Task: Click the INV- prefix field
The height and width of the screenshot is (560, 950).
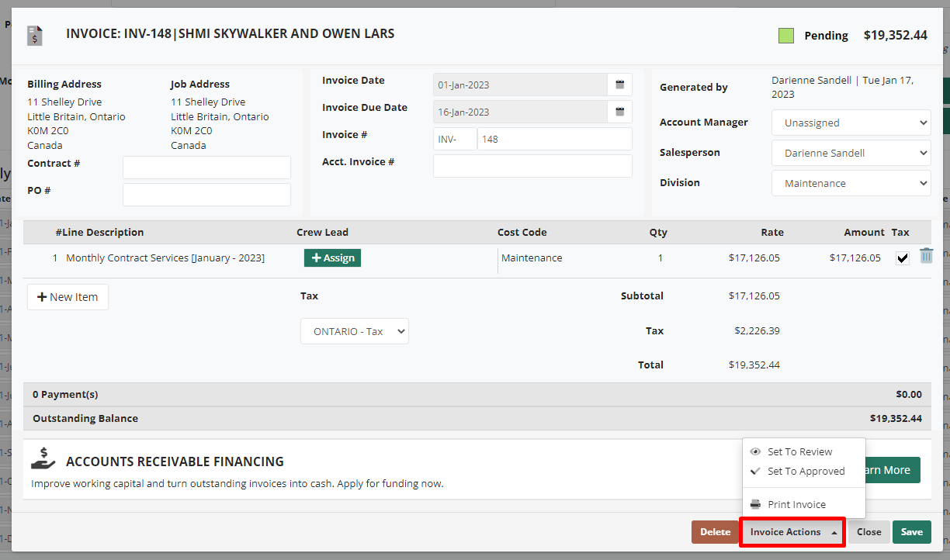Action: coord(455,139)
